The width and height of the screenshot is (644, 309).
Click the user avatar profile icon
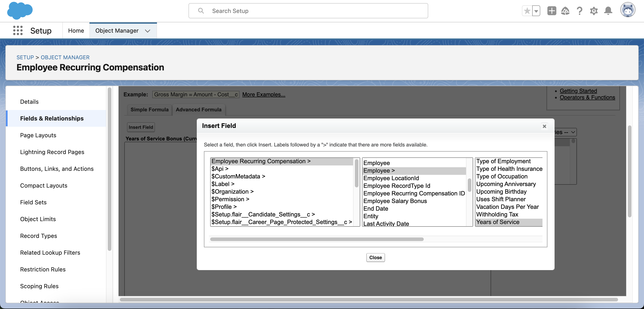[x=627, y=10]
